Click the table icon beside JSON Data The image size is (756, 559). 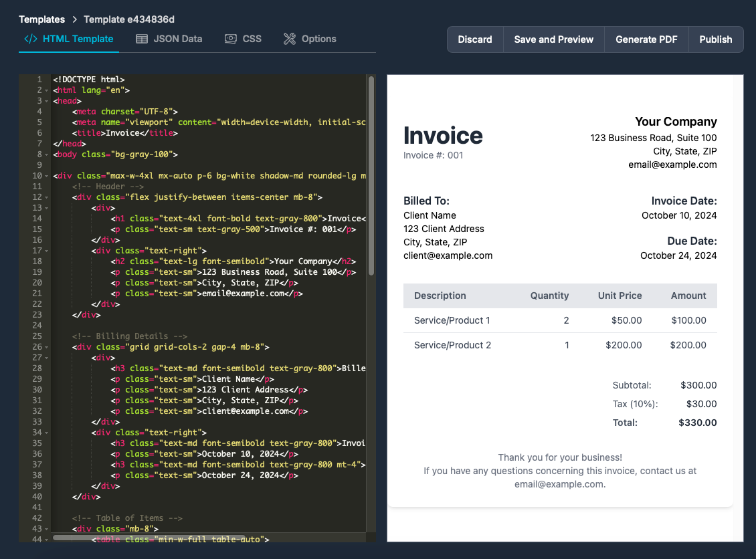click(x=142, y=39)
